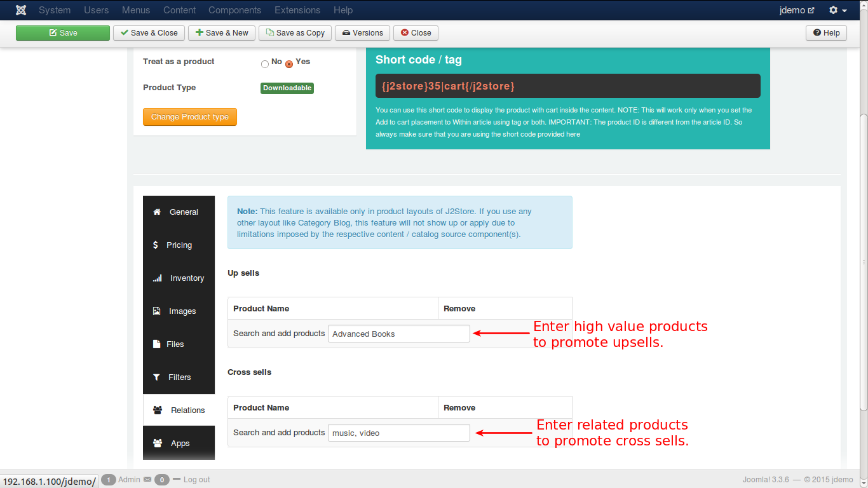This screenshot has width=868, height=488.
Task: Click the dollar icon beside Pricing
Action: (x=156, y=245)
